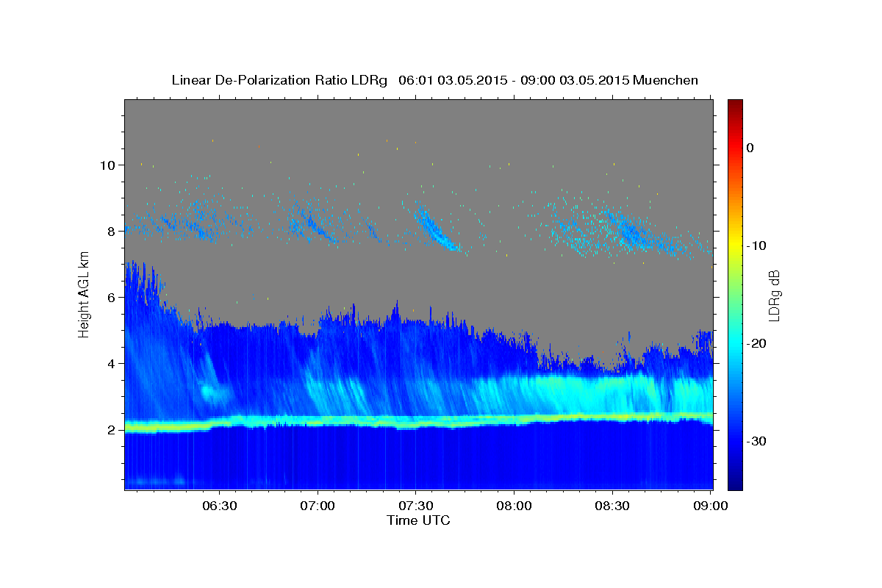Click the end date '09:00 03.05.2015' in the title

574,80
